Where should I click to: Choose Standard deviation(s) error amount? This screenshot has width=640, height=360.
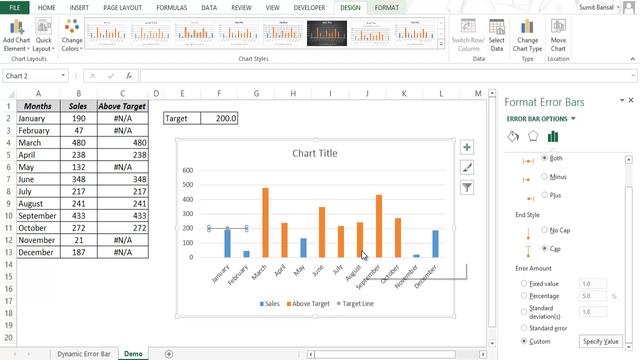point(524,312)
